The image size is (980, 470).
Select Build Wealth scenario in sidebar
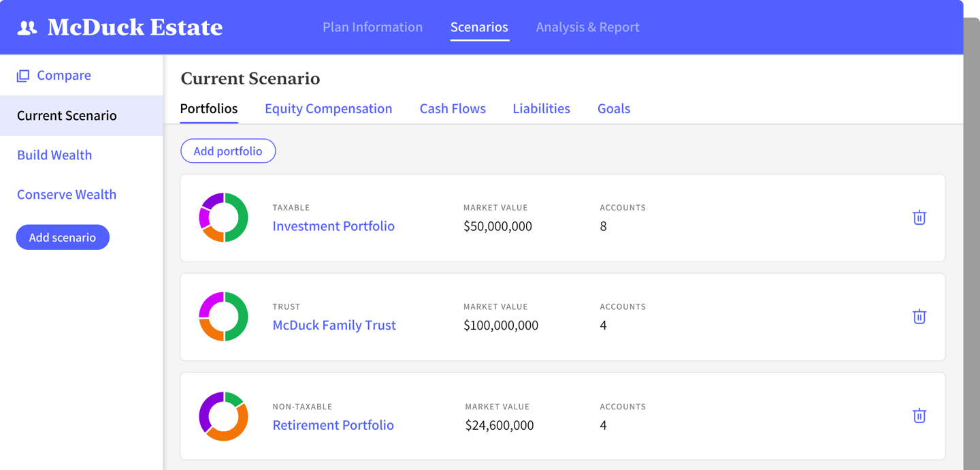[54, 155]
